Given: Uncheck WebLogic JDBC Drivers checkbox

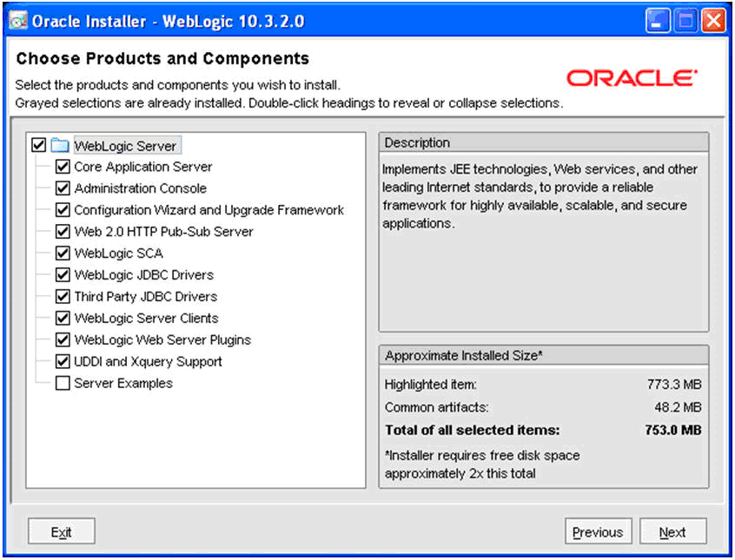Looking at the screenshot, I should (x=63, y=274).
